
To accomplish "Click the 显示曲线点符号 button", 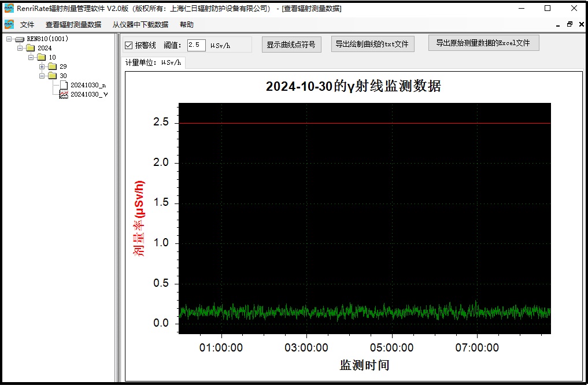I will (x=291, y=45).
